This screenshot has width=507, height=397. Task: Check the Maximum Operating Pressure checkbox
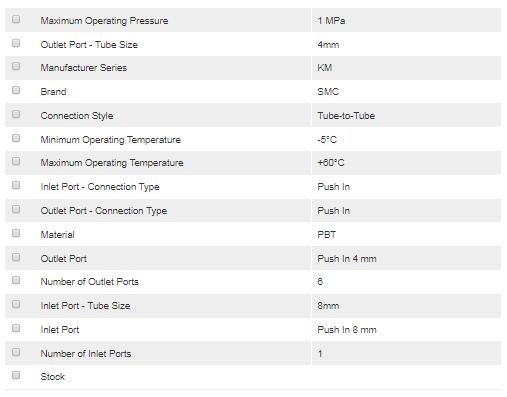[16, 19]
